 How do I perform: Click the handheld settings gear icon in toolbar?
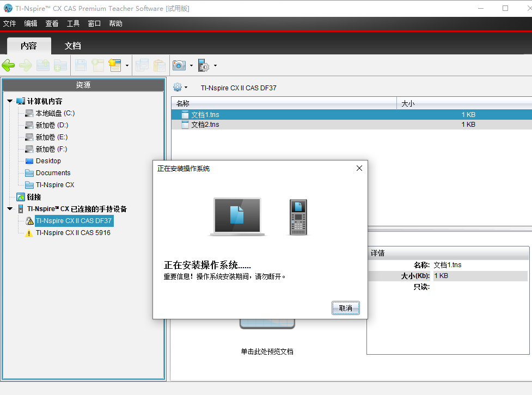coord(204,65)
